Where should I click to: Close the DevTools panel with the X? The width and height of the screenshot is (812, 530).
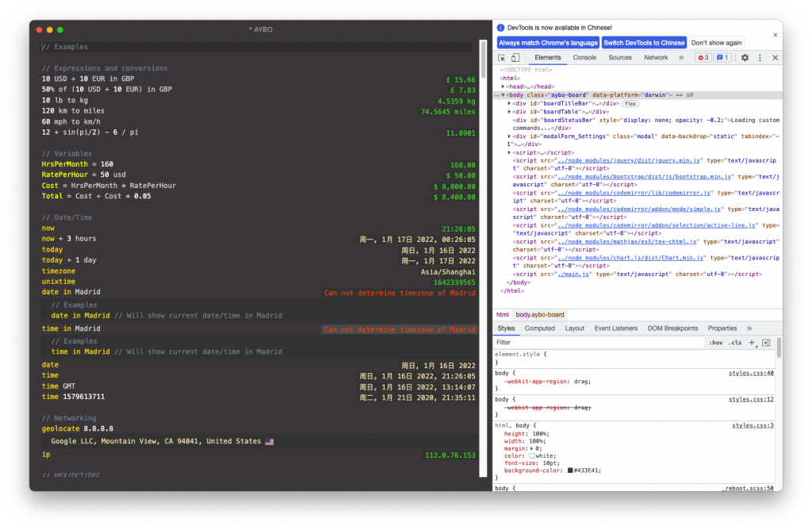click(776, 58)
